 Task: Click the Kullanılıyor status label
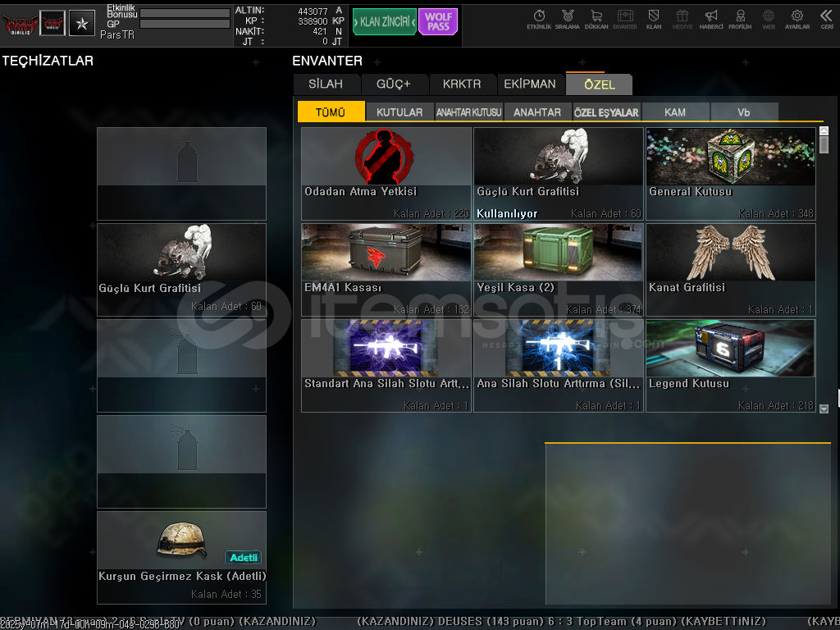pos(507,213)
